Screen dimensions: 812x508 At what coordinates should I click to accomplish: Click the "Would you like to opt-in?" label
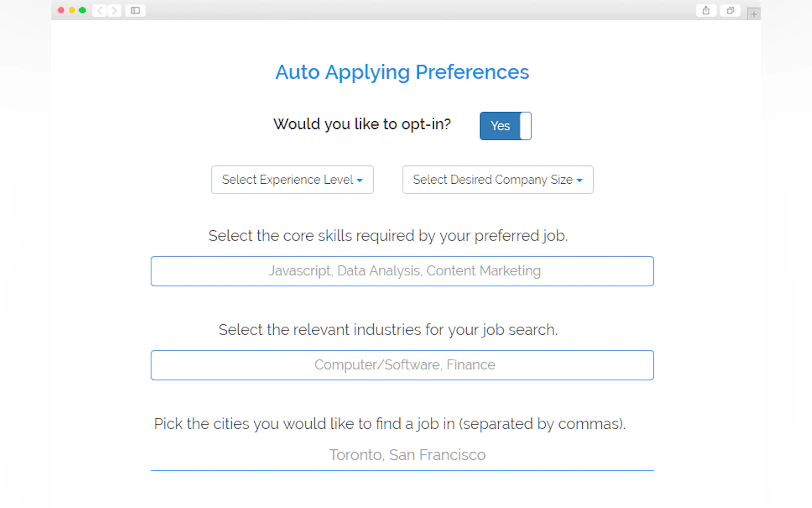[362, 124]
